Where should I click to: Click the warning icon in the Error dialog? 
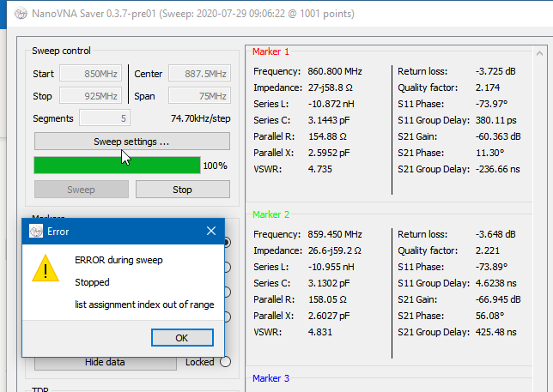(46, 268)
